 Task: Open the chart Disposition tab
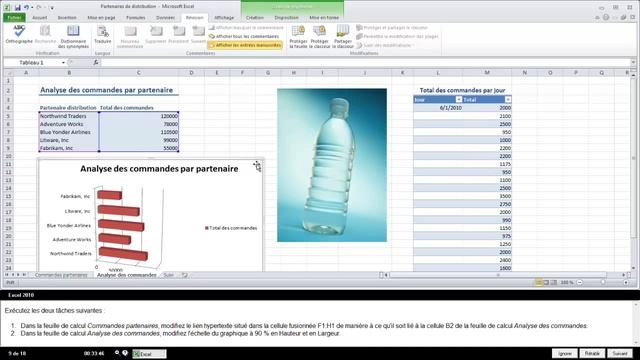pyautogui.click(x=286, y=18)
